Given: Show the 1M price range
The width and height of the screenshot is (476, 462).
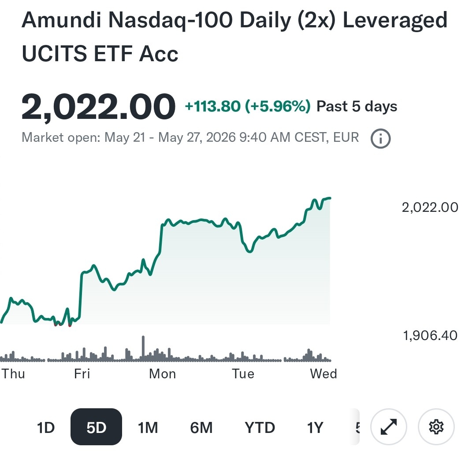Looking at the screenshot, I should pos(148,427).
